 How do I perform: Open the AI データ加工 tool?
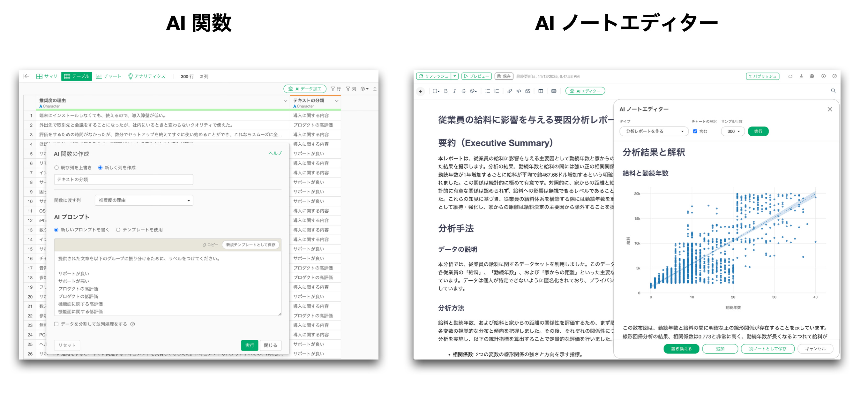coord(305,89)
